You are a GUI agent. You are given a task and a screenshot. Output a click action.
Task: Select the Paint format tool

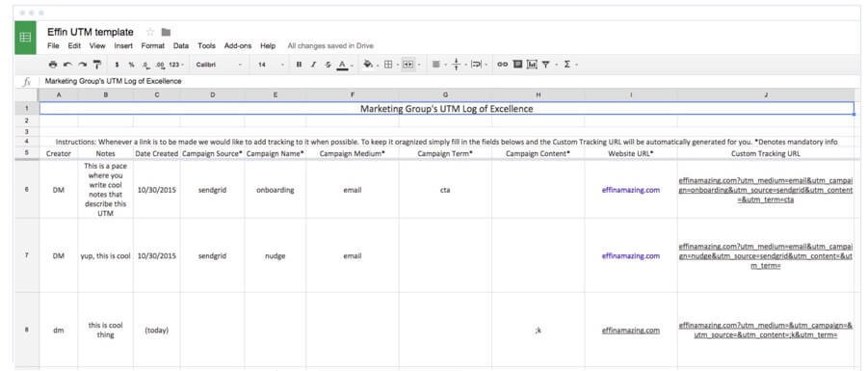pos(97,65)
